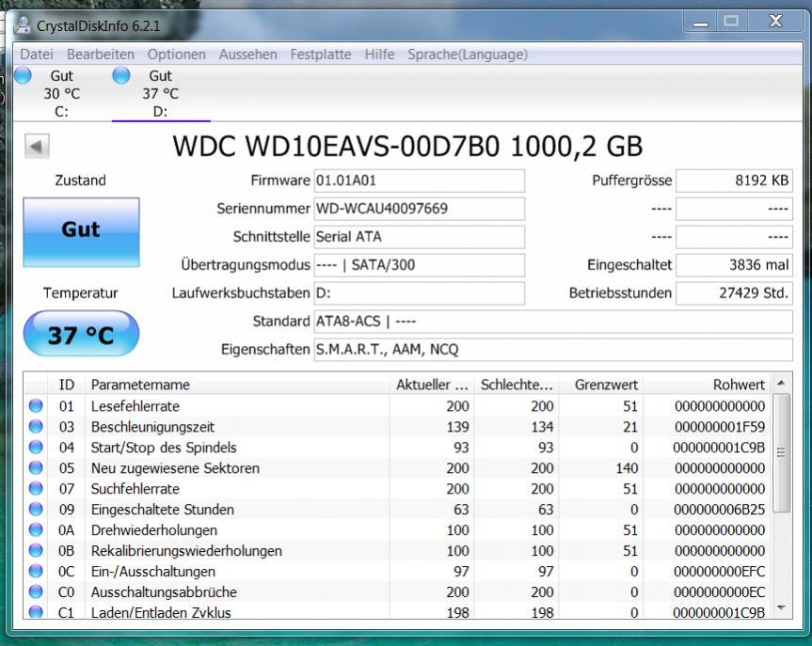Image resolution: width=812 pixels, height=646 pixels.
Task: Click the 37 °C temperature button
Action: tap(81, 334)
